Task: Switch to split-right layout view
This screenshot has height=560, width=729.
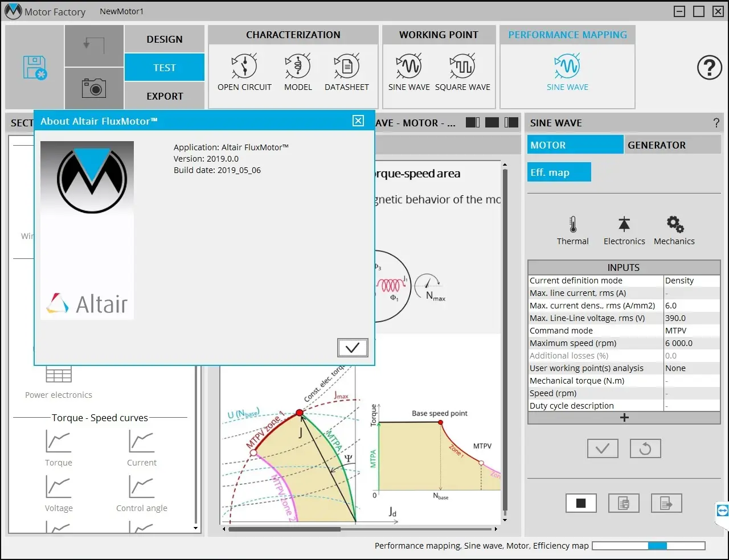Action: 511,122
